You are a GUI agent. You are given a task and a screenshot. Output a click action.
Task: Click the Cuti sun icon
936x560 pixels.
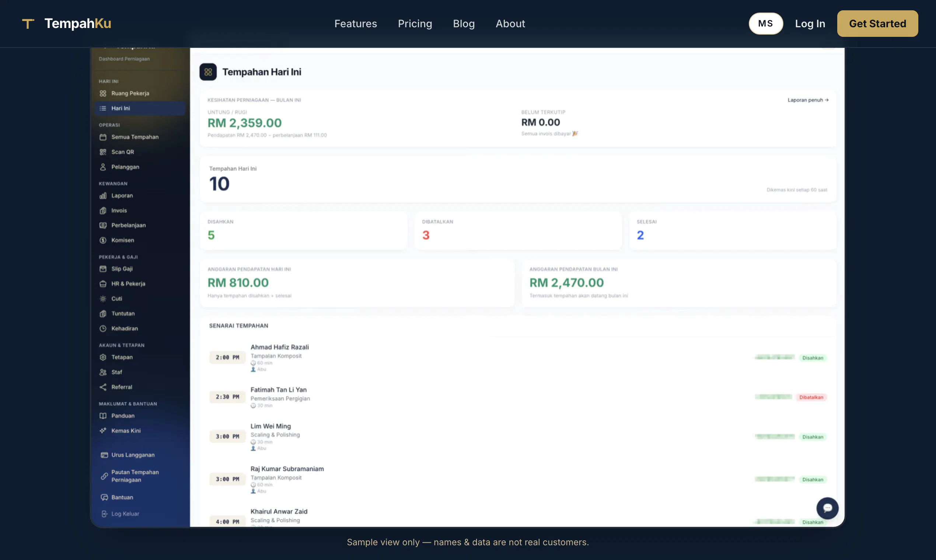(103, 298)
